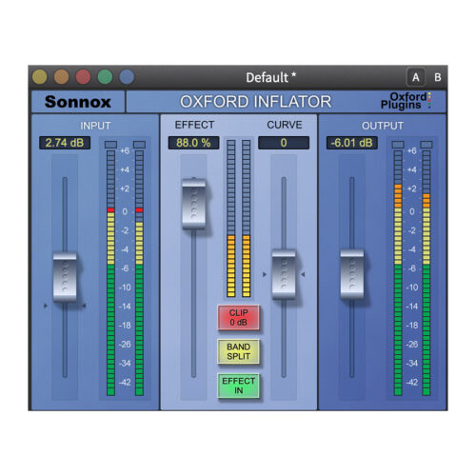Click the CURVE fader handle
The image size is (476, 476).
pyautogui.click(x=284, y=274)
